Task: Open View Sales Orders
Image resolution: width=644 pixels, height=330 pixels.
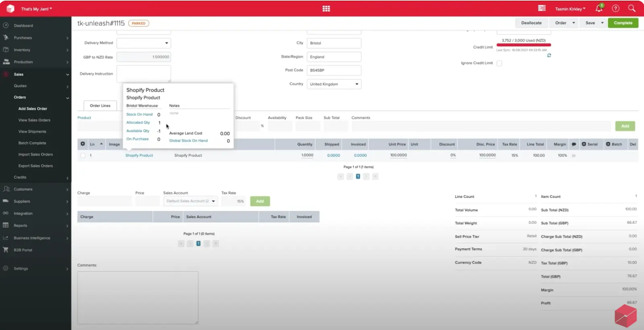Action: pyautogui.click(x=34, y=120)
